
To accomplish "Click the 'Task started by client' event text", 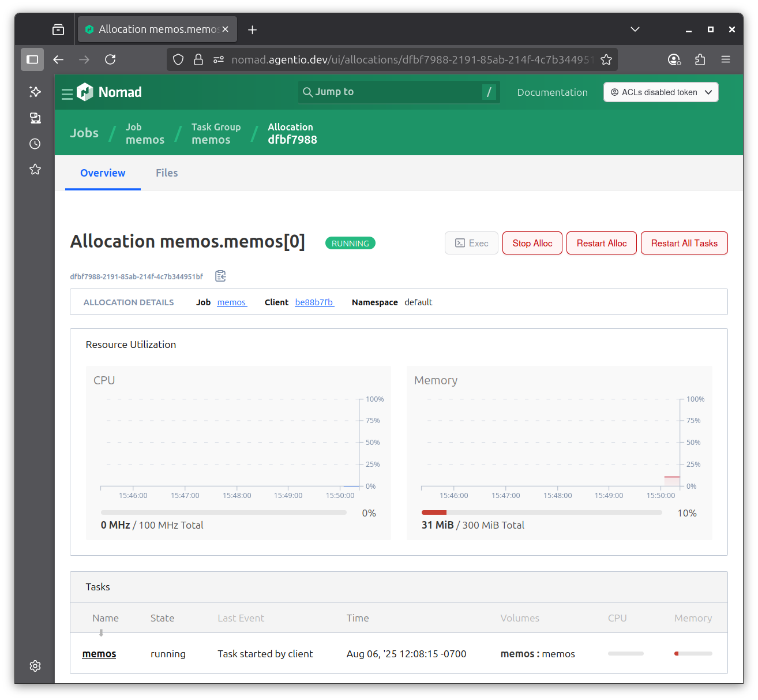I will coord(265,654).
